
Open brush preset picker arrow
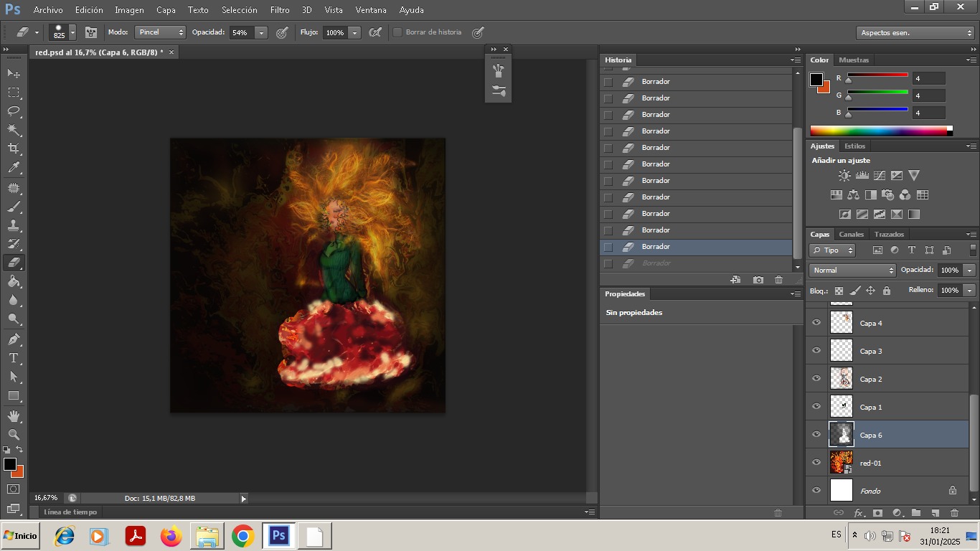tap(72, 32)
